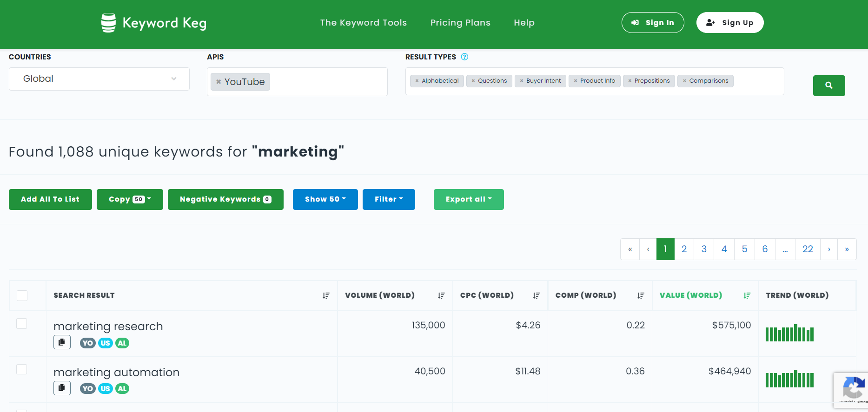Viewport: 868px width, 412px height.
Task: Click Negative Keywords button
Action: point(225,199)
